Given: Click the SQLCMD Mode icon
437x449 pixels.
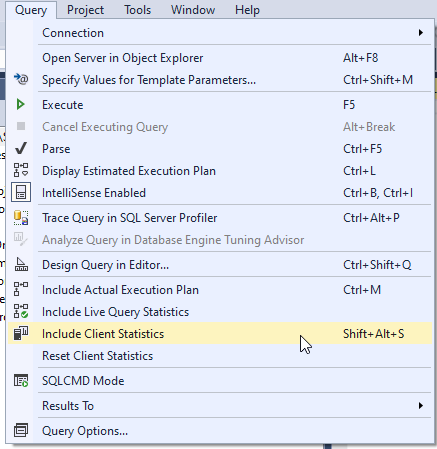Looking at the screenshot, I should tap(21, 380).
